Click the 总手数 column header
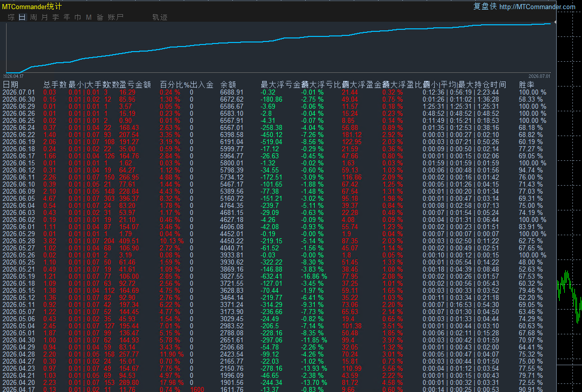The width and height of the screenshot is (582, 392). [55, 84]
